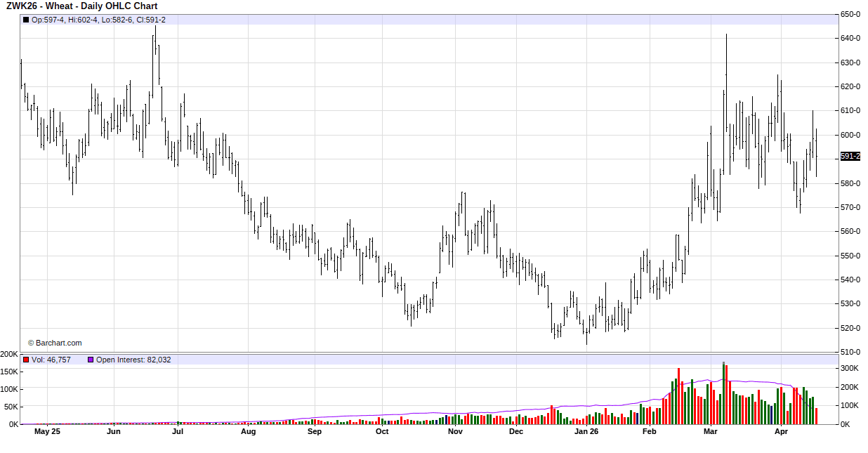The height and width of the screenshot is (453, 868).
Task: Click the 591-2 current price marker
Action: point(850,157)
